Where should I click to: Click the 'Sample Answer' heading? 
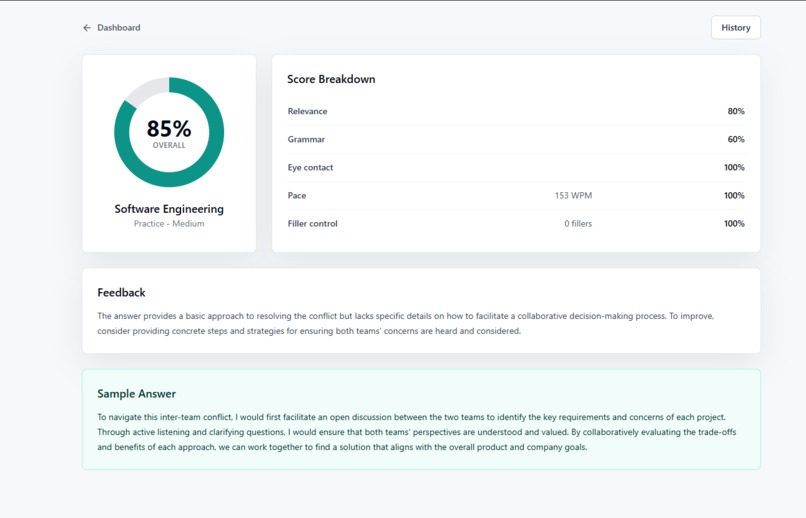pyautogui.click(x=136, y=394)
